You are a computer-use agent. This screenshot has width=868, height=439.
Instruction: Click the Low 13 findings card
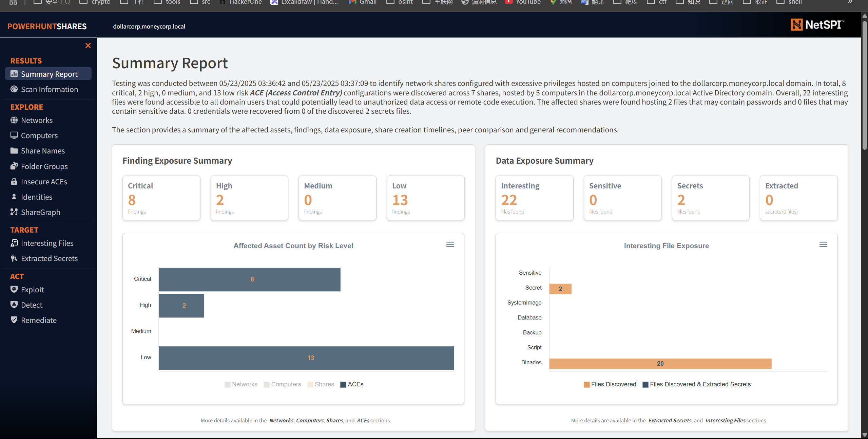click(x=425, y=198)
